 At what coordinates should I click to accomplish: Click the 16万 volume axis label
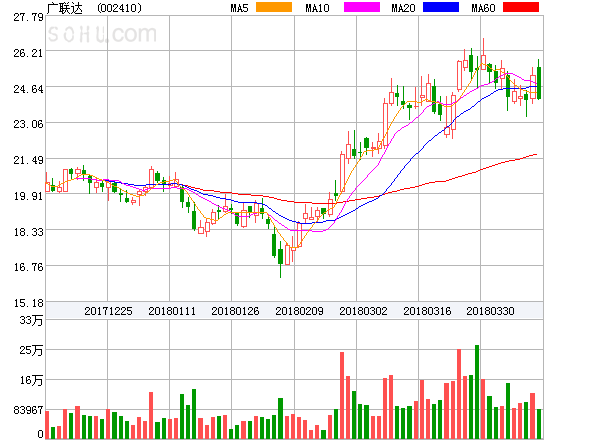(x=32, y=380)
